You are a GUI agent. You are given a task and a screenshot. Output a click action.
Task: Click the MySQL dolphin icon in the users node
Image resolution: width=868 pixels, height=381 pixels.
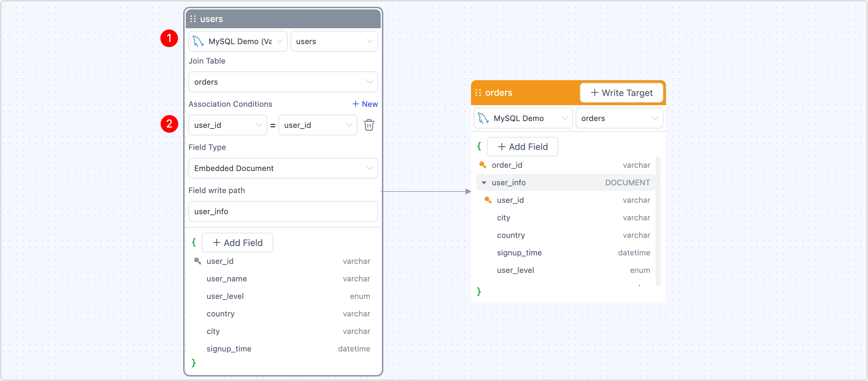click(x=198, y=41)
